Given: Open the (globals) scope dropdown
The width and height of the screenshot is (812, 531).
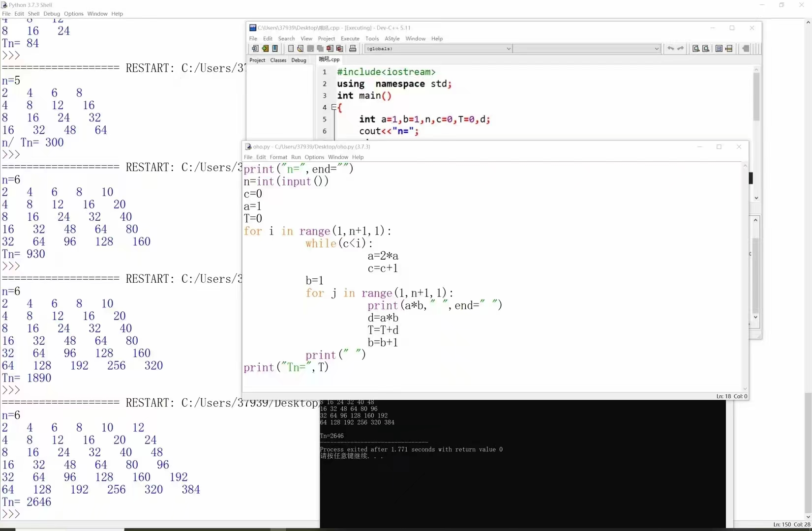Looking at the screenshot, I should 439,49.
